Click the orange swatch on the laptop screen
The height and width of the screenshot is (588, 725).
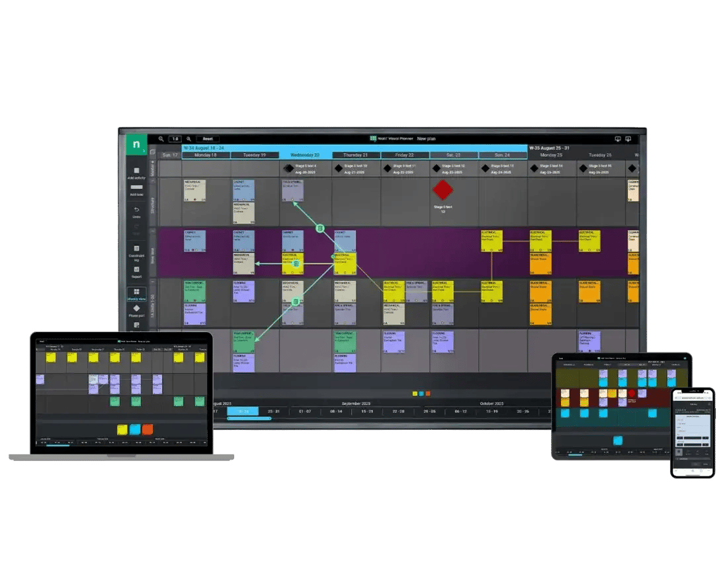pos(148,429)
